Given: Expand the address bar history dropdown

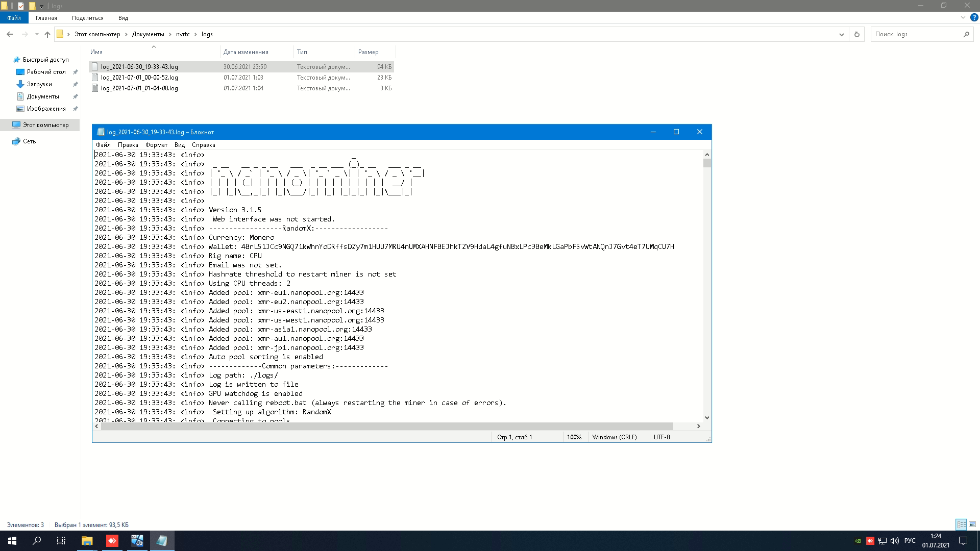Looking at the screenshot, I should click(841, 34).
